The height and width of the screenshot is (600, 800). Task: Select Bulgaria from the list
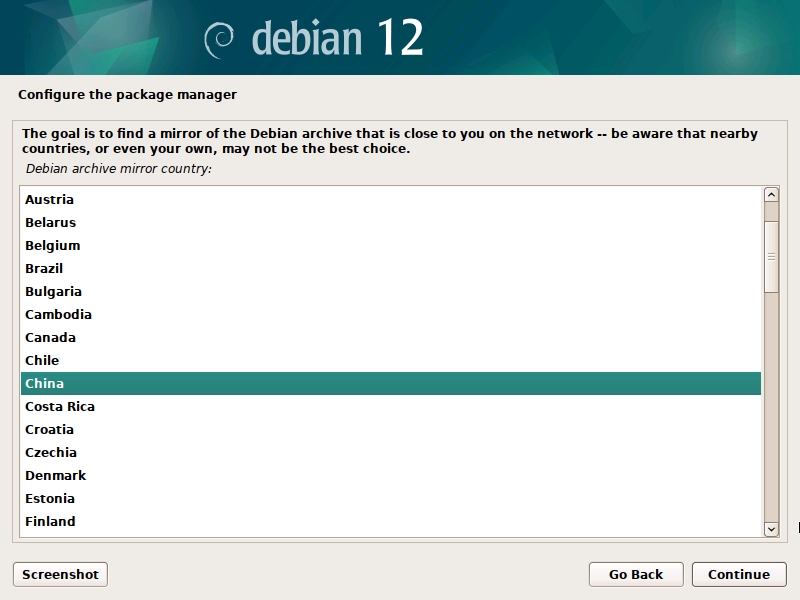54,292
